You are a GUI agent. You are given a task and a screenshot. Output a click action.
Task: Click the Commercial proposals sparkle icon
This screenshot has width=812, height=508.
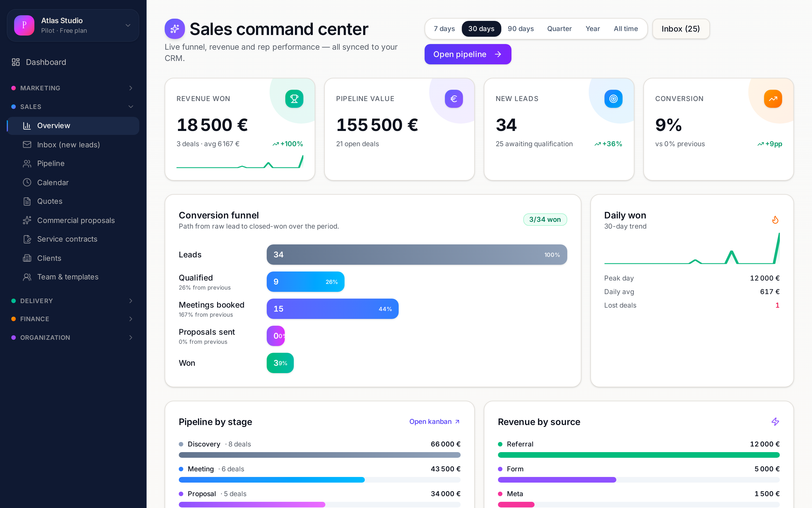(x=27, y=220)
